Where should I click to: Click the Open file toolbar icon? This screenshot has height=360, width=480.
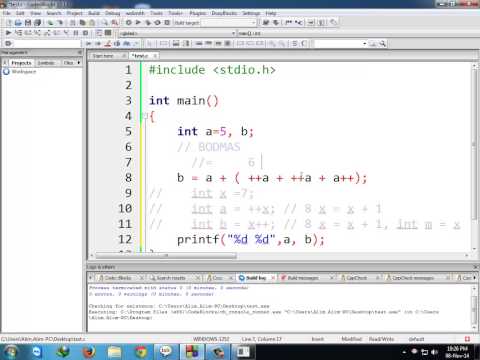(18, 23)
